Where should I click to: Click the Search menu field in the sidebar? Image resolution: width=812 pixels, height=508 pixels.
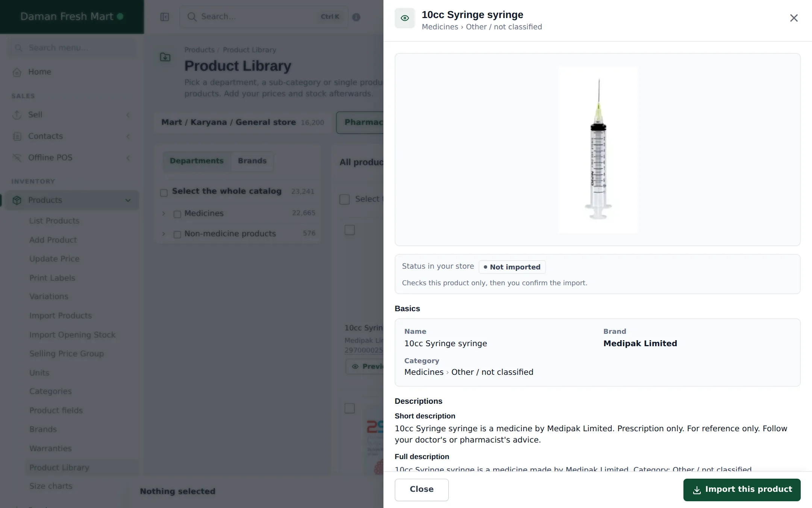72,48
